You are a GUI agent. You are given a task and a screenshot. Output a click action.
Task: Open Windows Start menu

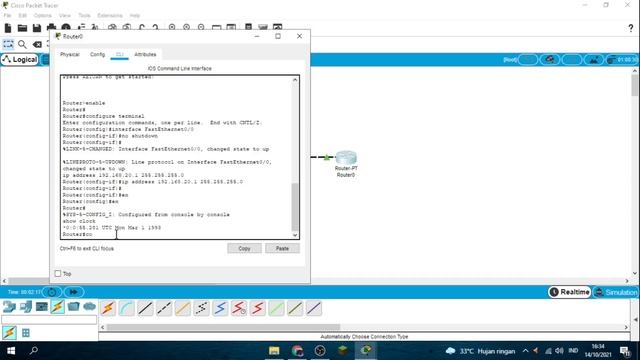click(x=11, y=351)
